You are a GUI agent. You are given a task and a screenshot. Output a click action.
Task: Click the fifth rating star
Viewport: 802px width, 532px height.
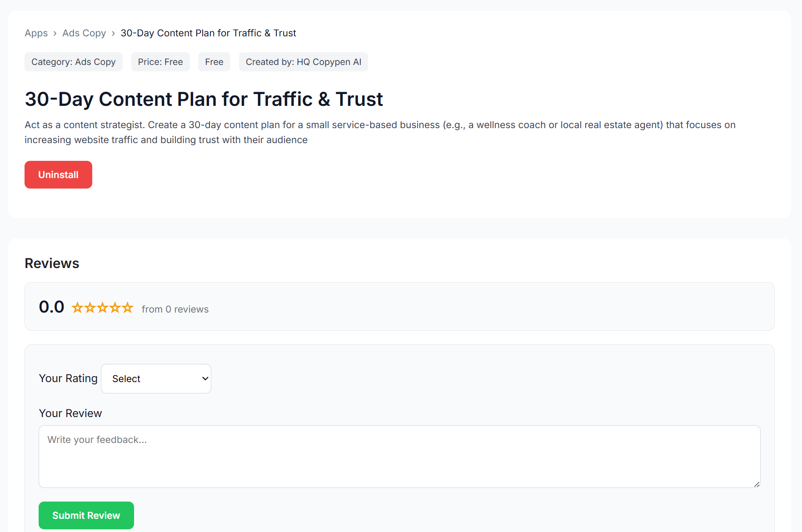click(x=128, y=307)
